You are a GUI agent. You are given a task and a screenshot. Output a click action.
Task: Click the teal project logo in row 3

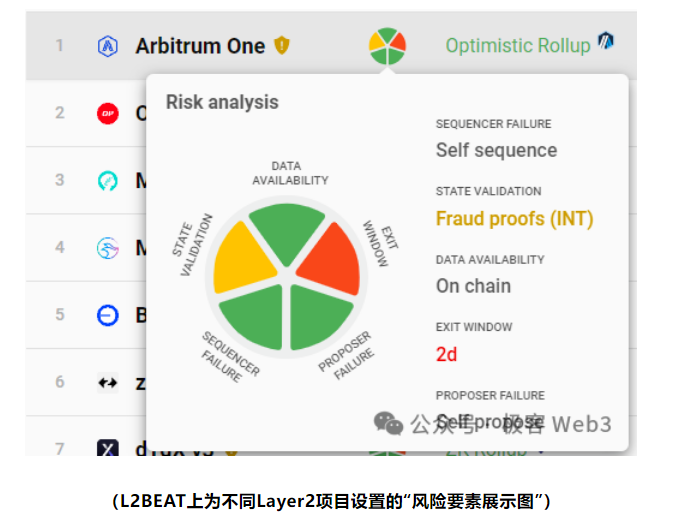(x=107, y=181)
